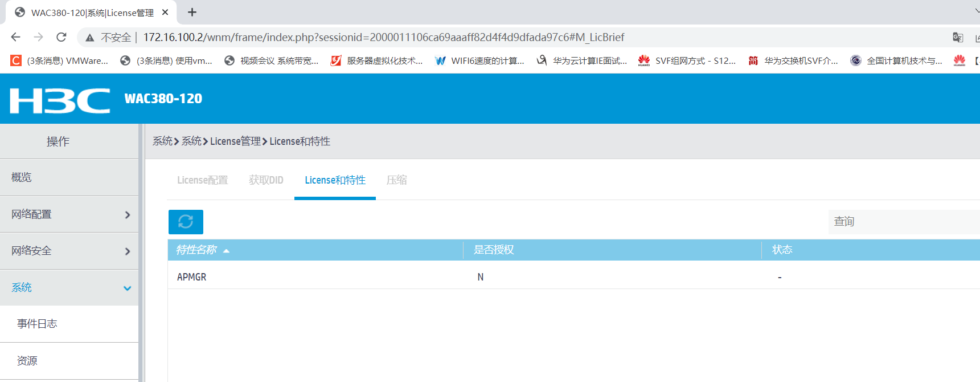Click the address bar URL

[383, 38]
